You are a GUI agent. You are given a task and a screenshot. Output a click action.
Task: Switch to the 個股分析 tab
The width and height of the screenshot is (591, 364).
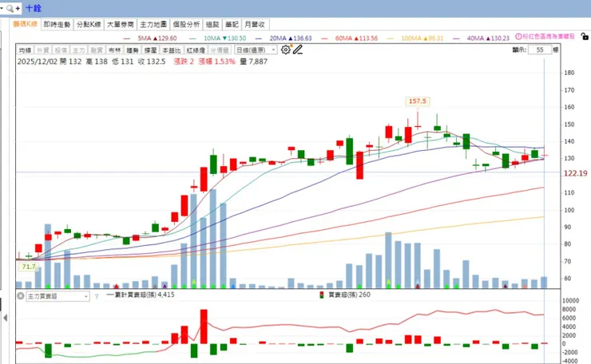pos(186,25)
